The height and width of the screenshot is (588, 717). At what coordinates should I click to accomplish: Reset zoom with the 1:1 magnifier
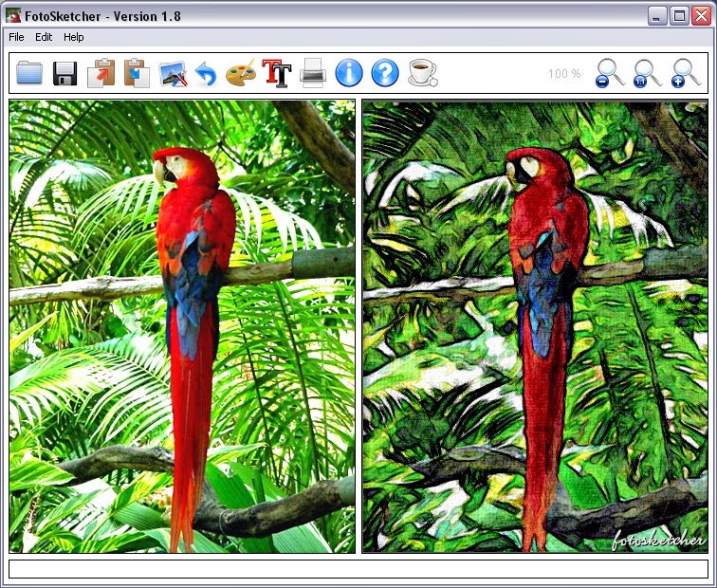tap(648, 73)
